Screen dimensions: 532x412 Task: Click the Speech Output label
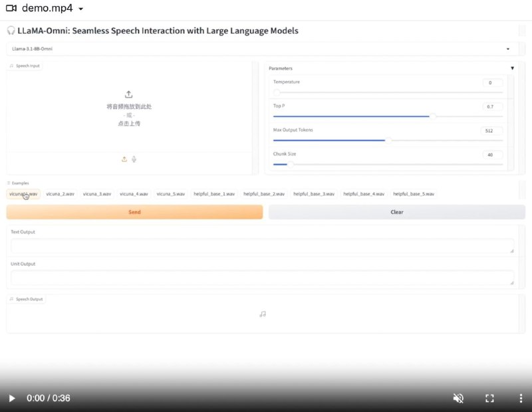(x=26, y=299)
